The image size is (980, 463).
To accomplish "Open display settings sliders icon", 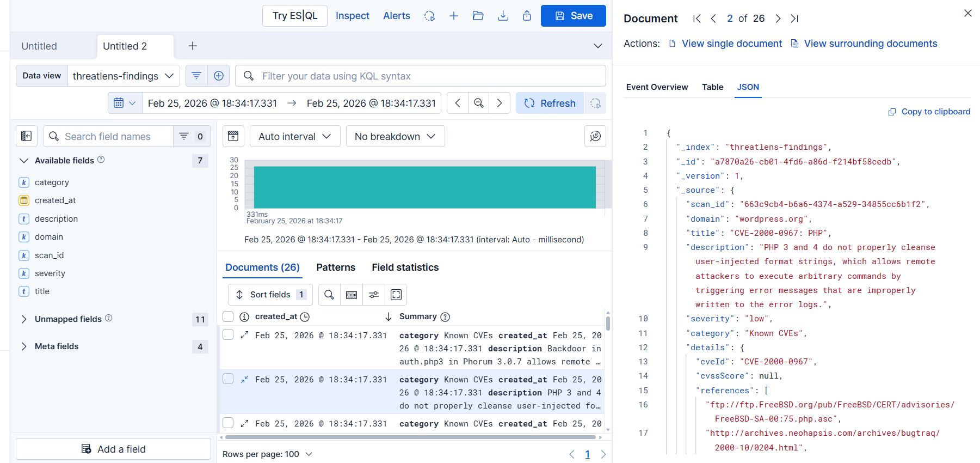I will point(374,295).
